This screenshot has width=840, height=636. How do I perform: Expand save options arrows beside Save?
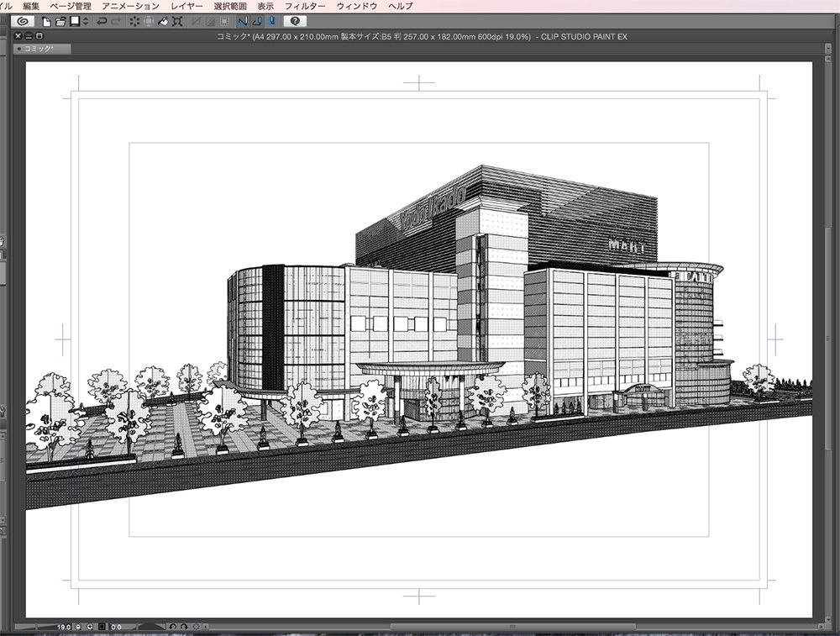click(86, 22)
